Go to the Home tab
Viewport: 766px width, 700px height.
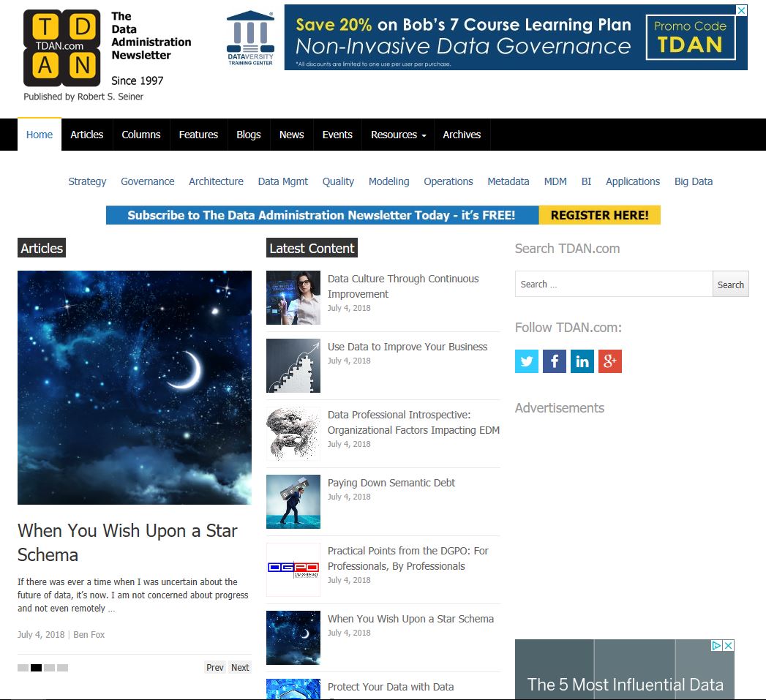[x=40, y=135]
